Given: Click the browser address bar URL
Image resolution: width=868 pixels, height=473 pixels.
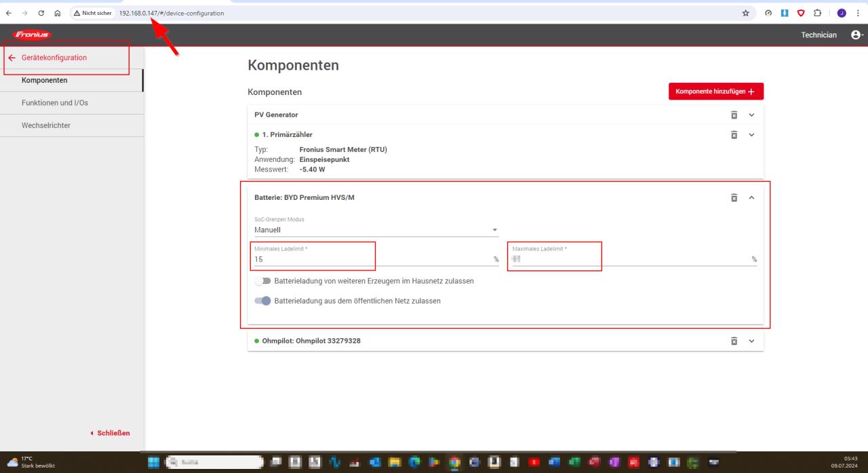Looking at the screenshot, I should [171, 12].
